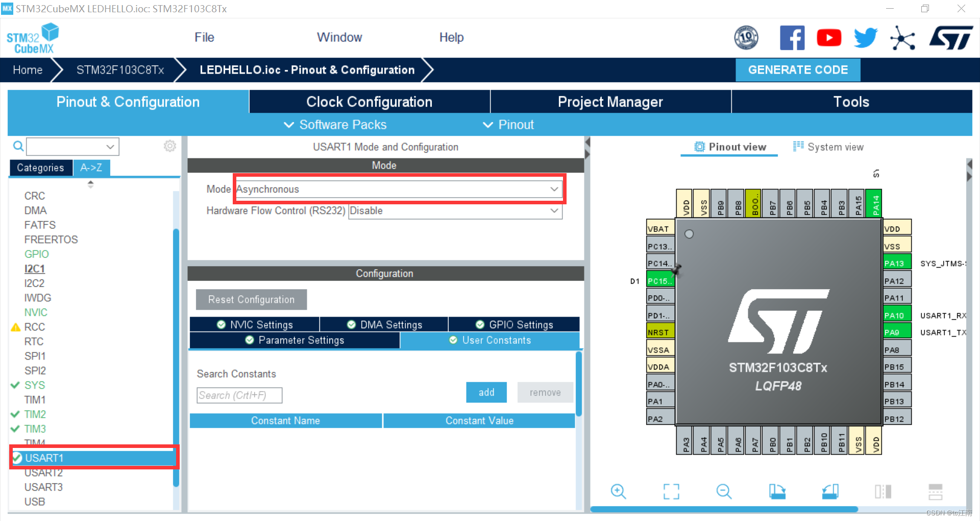This screenshot has height=521, width=980.
Task: Click the add constant button
Action: (x=486, y=392)
